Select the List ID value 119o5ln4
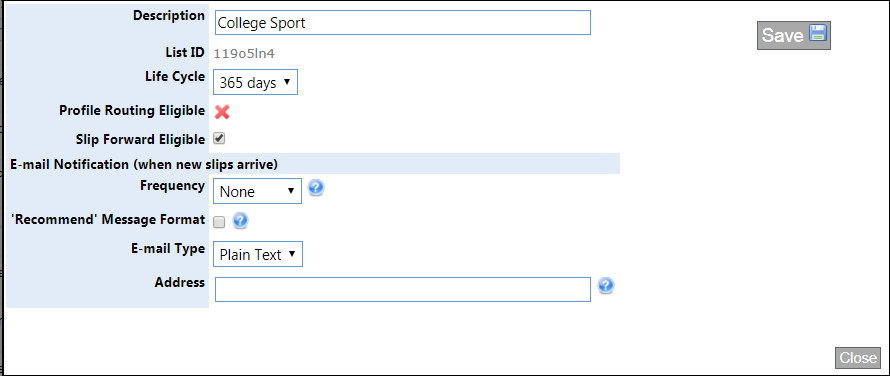The width and height of the screenshot is (890, 376). [245, 54]
